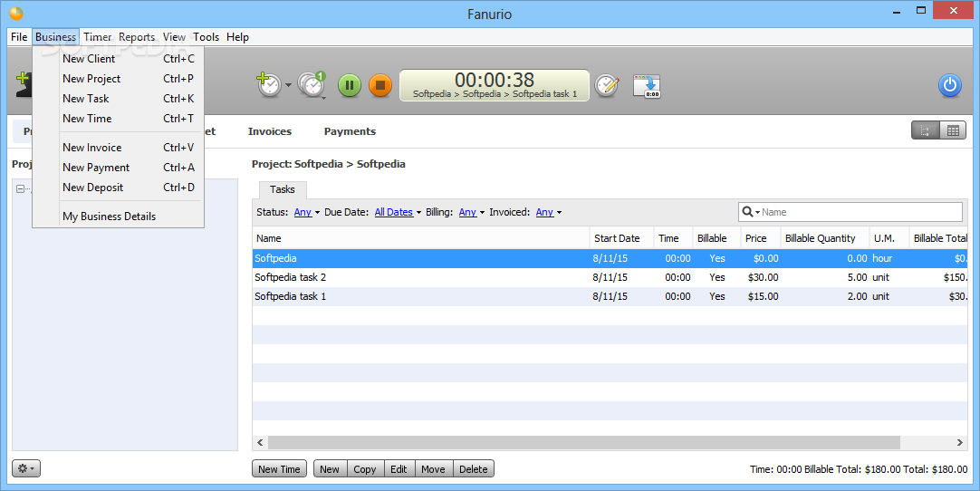Click the horizontal scrollbar thumb
This screenshot has height=491, width=980.
[584, 442]
